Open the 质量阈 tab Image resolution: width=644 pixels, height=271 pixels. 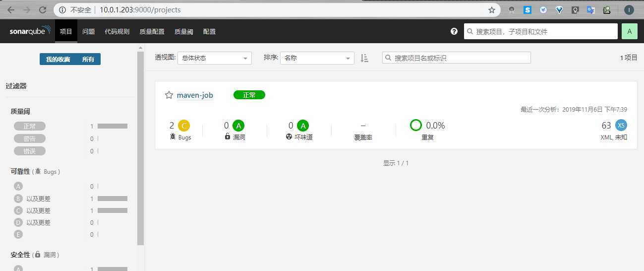(184, 31)
